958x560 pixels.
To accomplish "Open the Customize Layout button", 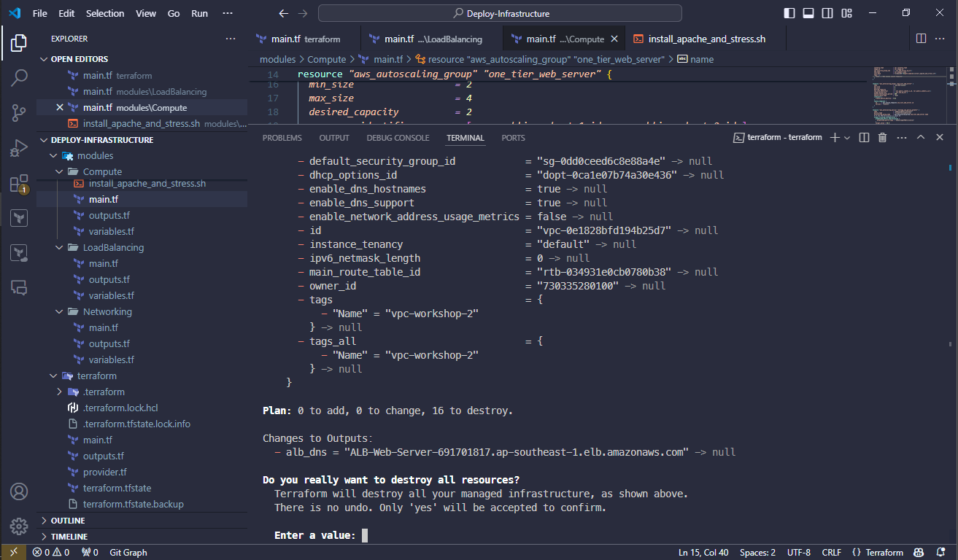I will (846, 13).
